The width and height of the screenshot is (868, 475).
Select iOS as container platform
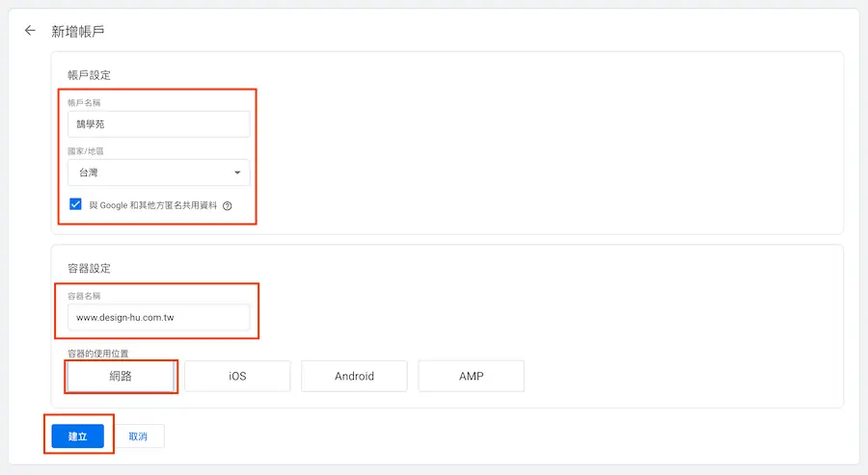pyautogui.click(x=237, y=376)
